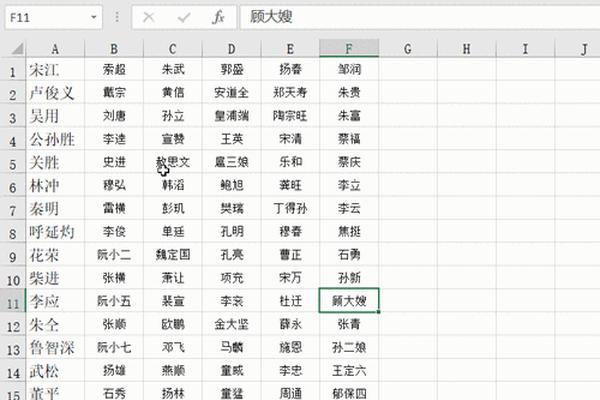The height and width of the screenshot is (400, 600).
Task: Click cell containing 郁保四
Action: click(349, 392)
